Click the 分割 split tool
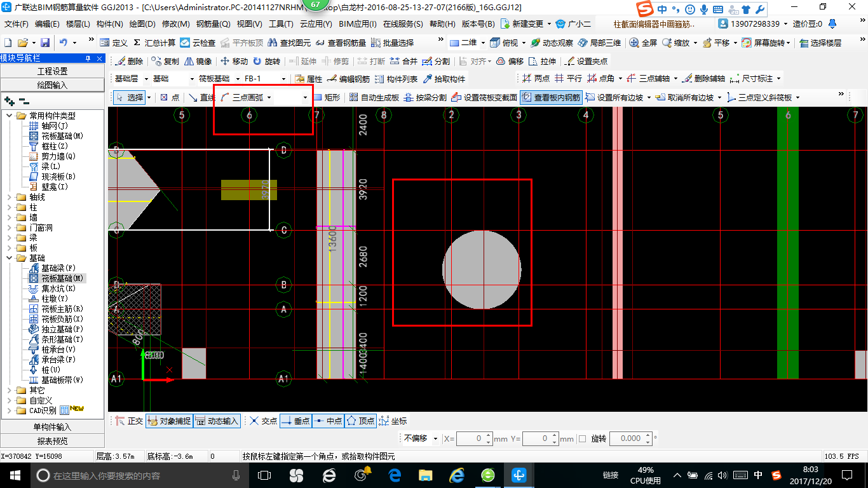 click(x=435, y=61)
